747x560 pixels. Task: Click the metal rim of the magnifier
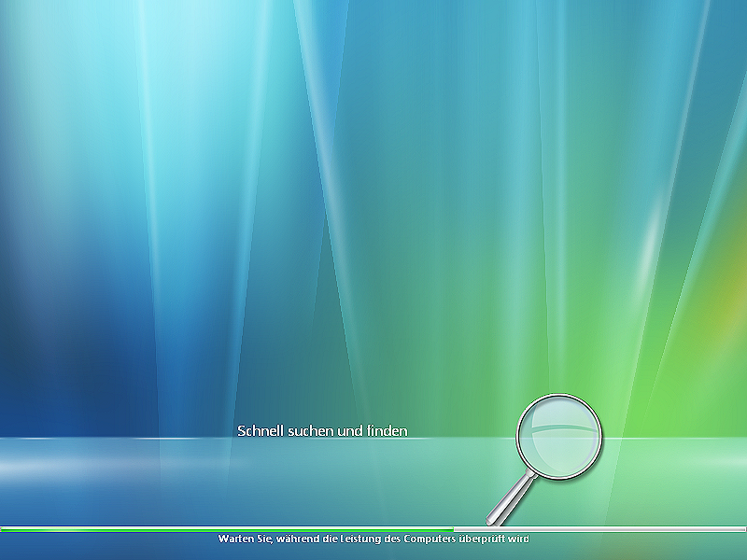click(x=559, y=396)
